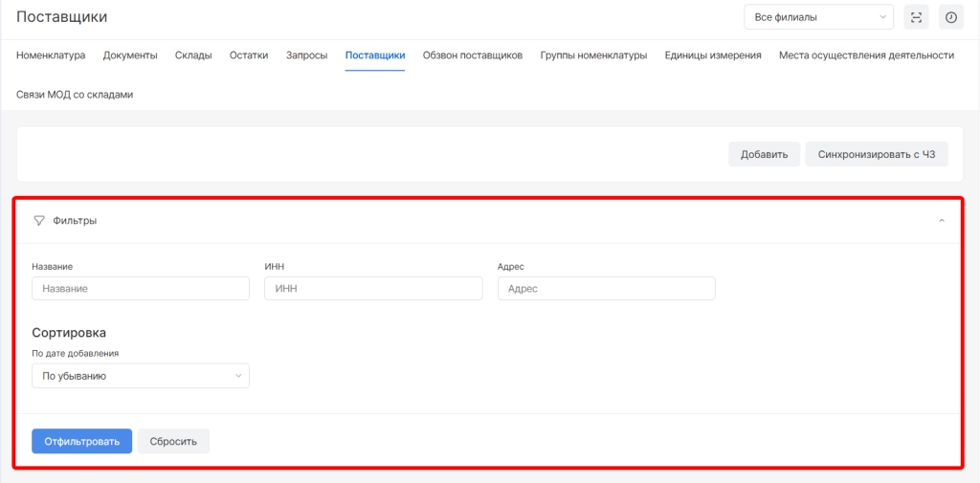The height and width of the screenshot is (483, 980).
Task: Select the Остатки tab
Action: 249,55
